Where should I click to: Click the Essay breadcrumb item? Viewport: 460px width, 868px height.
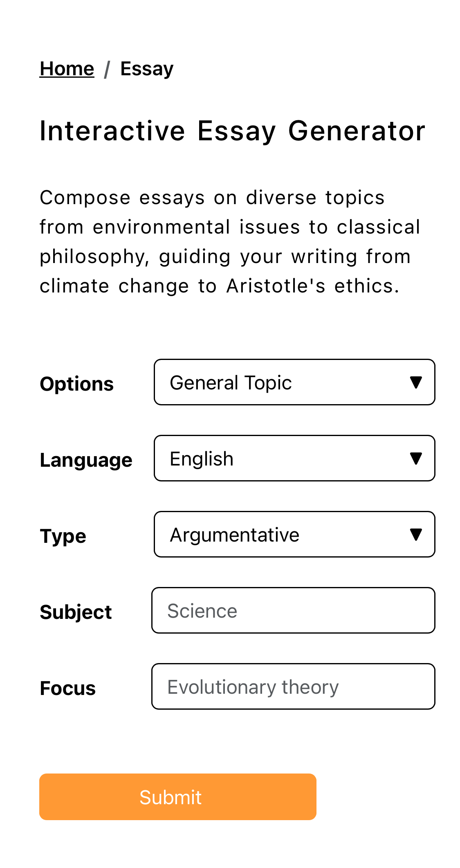point(147,69)
